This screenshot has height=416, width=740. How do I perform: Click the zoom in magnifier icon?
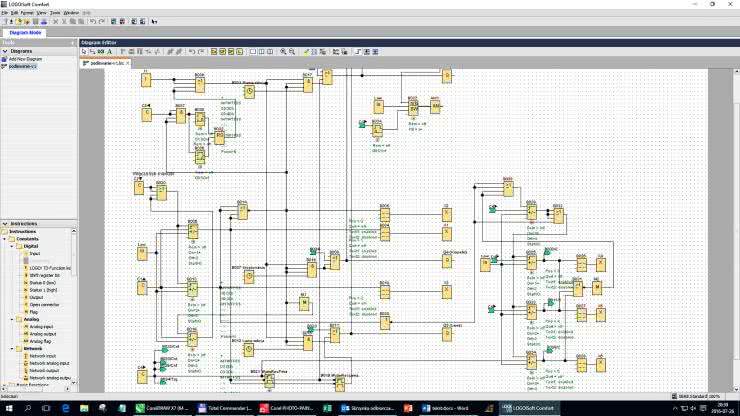point(284,51)
